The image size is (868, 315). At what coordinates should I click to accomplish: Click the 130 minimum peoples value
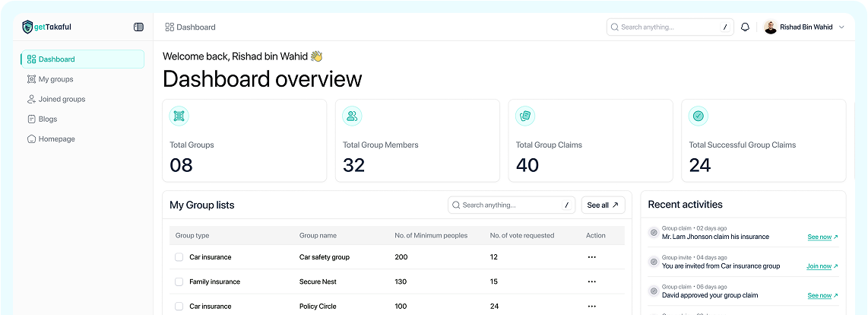click(x=401, y=282)
